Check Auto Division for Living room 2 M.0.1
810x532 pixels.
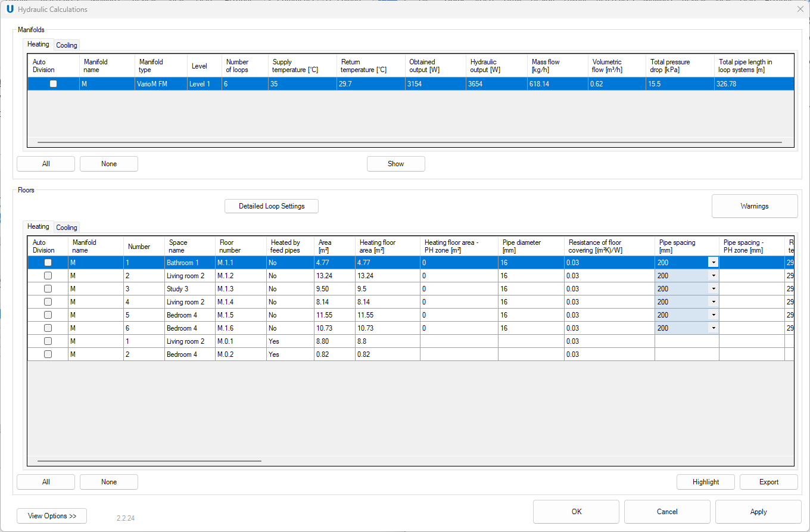tap(48, 341)
